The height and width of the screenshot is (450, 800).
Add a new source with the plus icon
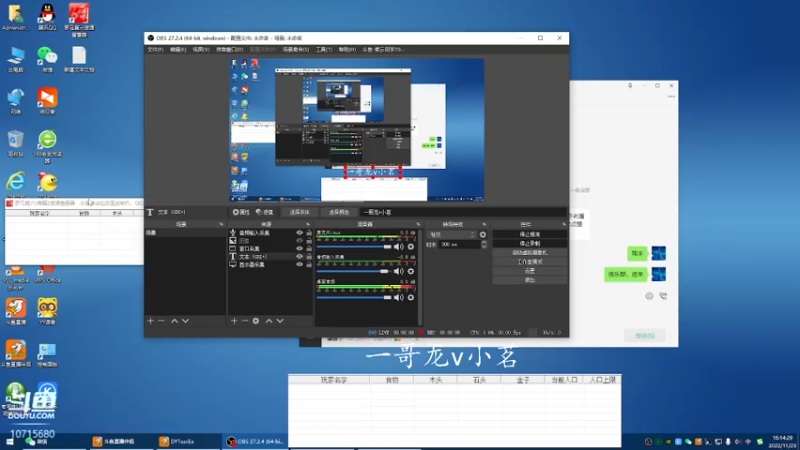(234, 321)
